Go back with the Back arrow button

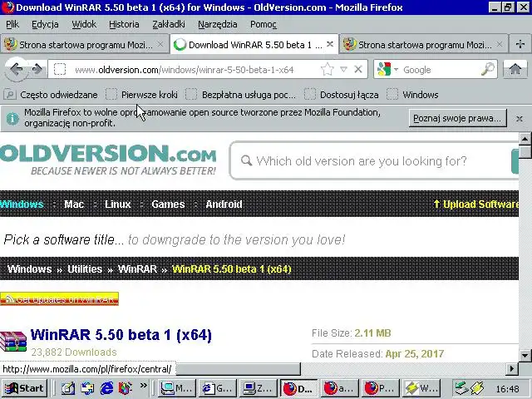point(17,70)
